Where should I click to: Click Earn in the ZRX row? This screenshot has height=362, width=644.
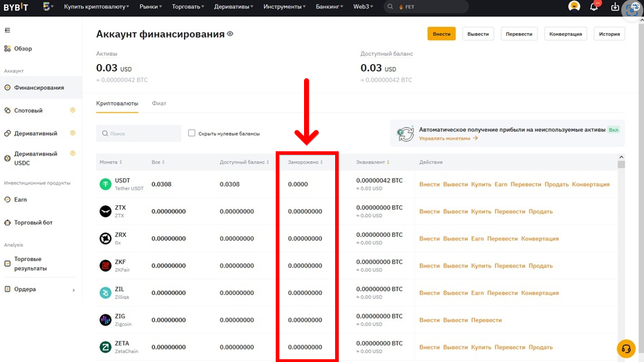pos(477,238)
